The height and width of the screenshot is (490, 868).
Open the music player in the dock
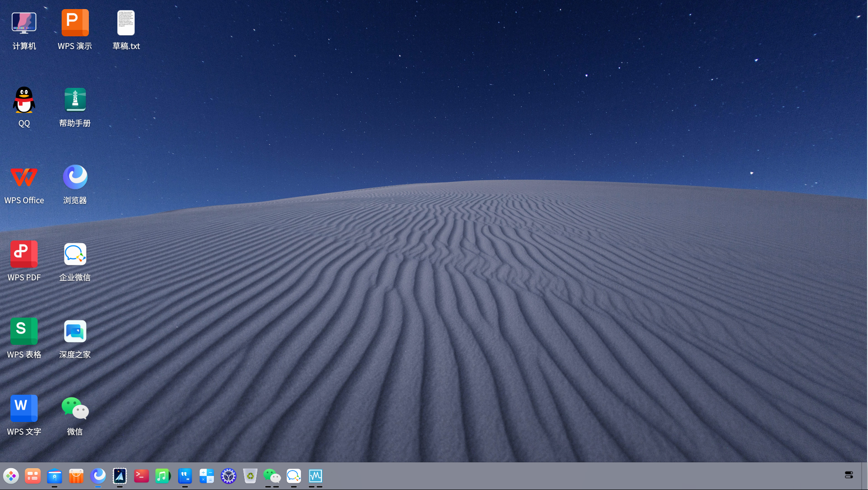tap(163, 476)
